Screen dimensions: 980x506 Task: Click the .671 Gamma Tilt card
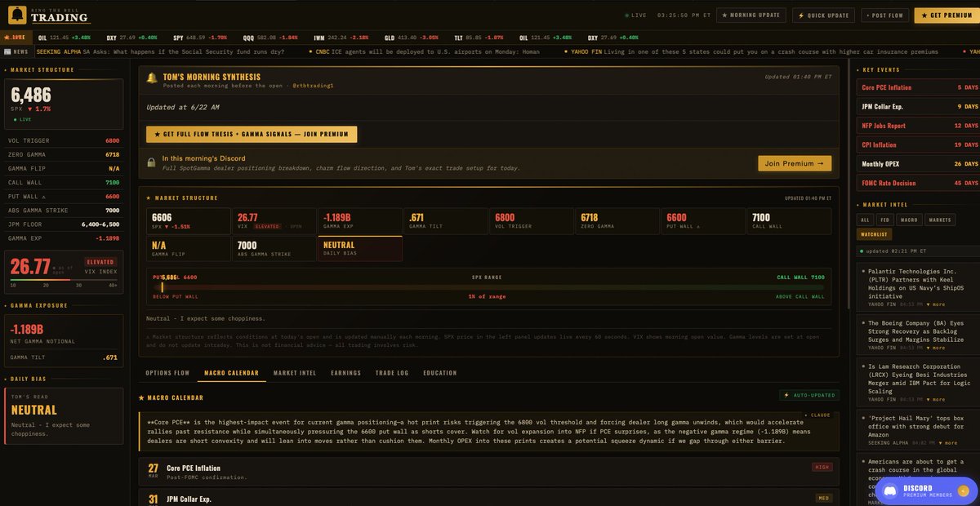pyautogui.click(x=445, y=221)
